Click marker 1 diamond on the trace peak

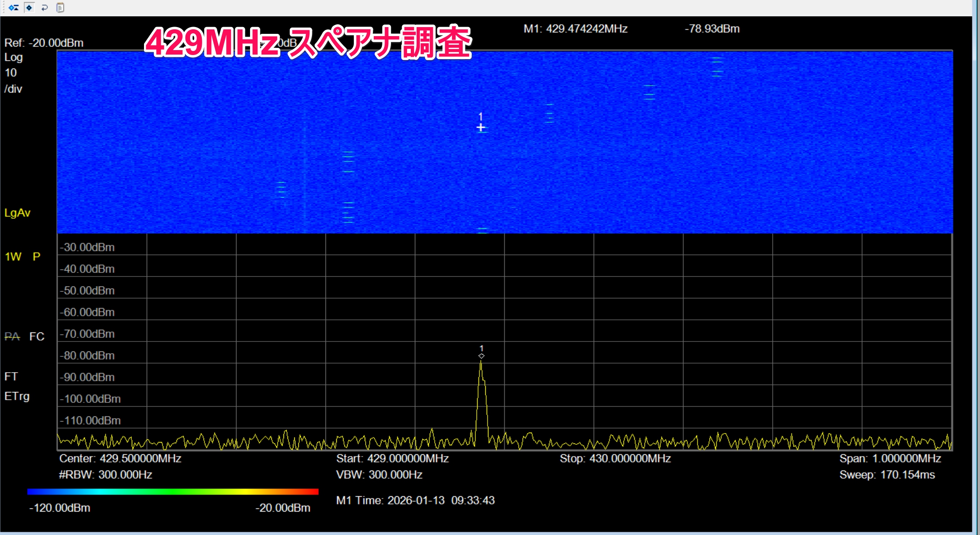[x=481, y=356]
